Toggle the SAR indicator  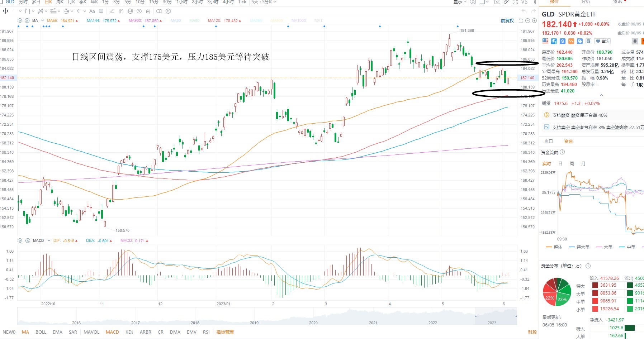[73, 332]
